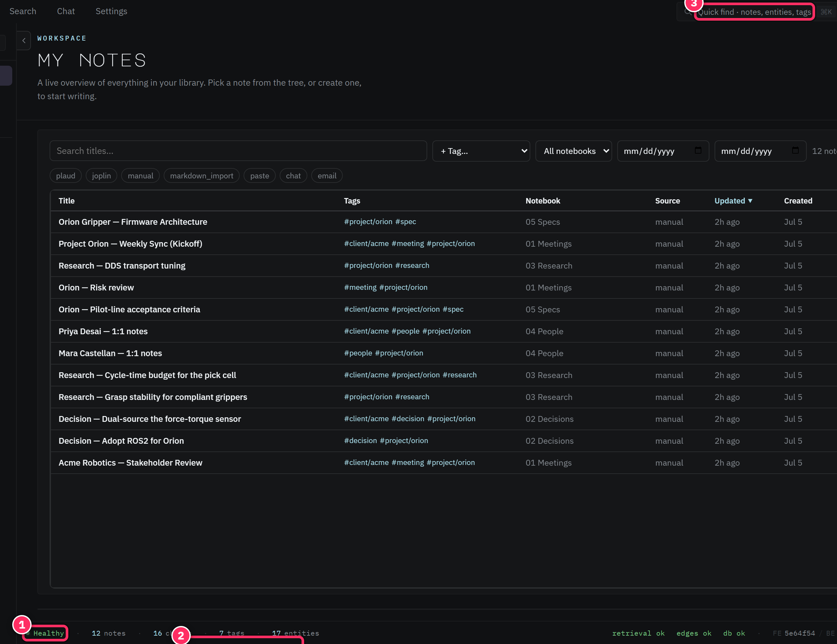
Task: Open Orion — Pilot-line acceptance criteria note
Action: coord(129,309)
